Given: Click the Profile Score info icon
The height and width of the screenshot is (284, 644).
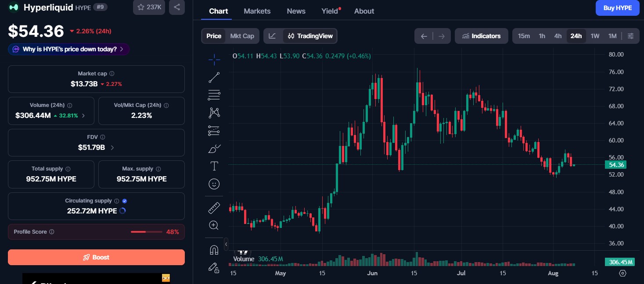Looking at the screenshot, I should point(51,232).
